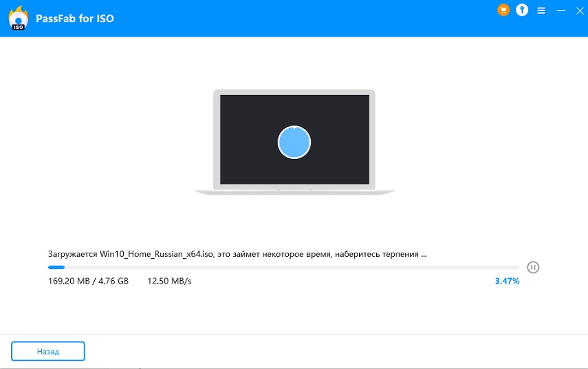Viewport: 588px width, 369px height.
Task: Click the PassFab for ISO title text
Action: pyautogui.click(x=75, y=19)
